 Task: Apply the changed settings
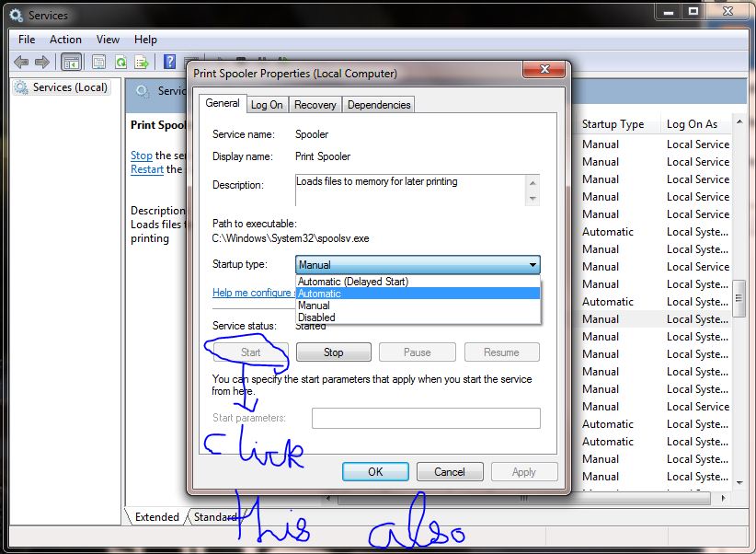[523, 471]
